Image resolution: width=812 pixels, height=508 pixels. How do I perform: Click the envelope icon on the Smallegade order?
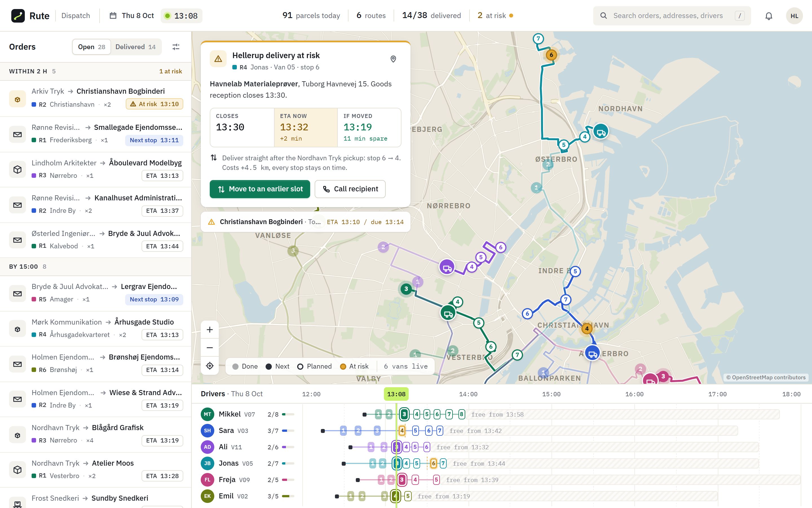(x=17, y=134)
